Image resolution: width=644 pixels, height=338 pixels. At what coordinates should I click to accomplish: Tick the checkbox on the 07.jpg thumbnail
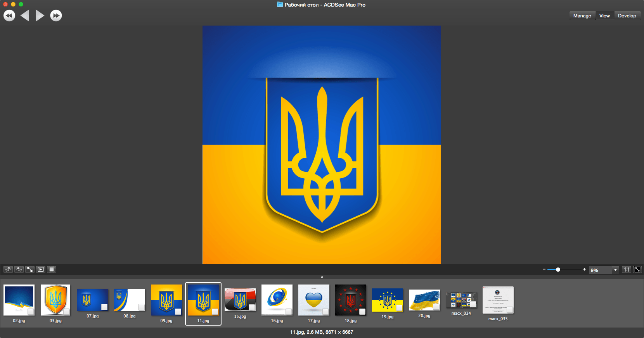pyautogui.click(x=104, y=307)
